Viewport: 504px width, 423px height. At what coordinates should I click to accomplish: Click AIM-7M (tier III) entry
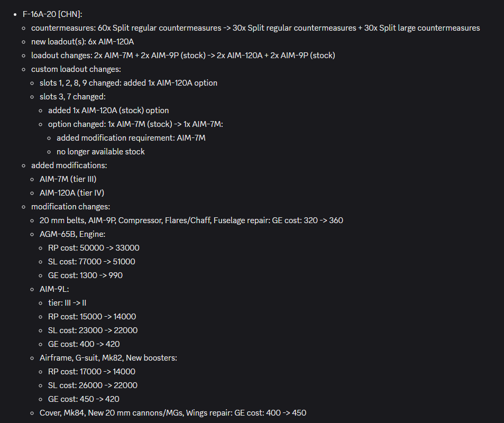point(68,179)
